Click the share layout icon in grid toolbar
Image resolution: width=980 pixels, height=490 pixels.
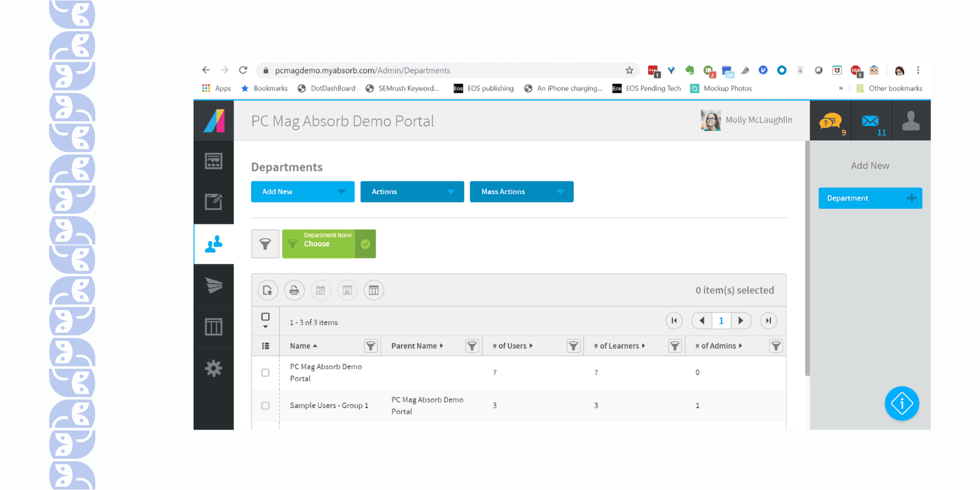347,290
